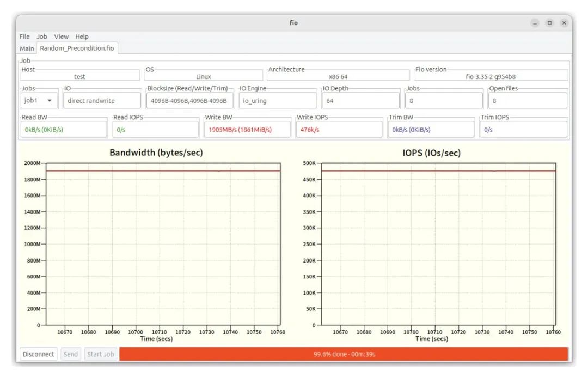Click the fio window title
The height and width of the screenshot is (378, 588).
(293, 23)
